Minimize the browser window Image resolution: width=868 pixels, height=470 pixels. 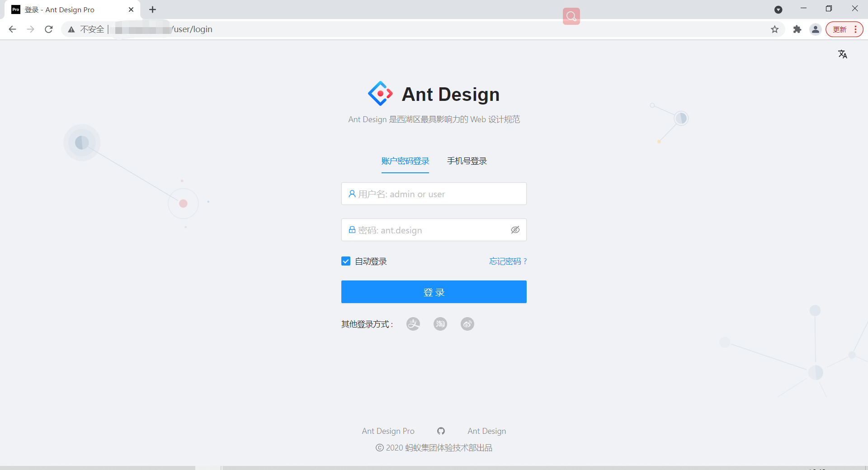pos(803,9)
